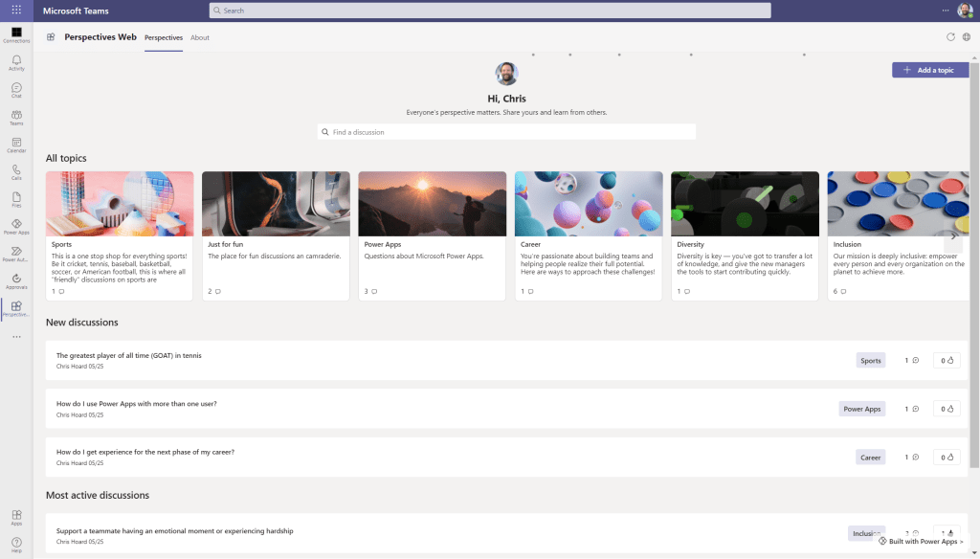Open Calls from the sidebar
The width and height of the screenshot is (980, 559).
coord(16,171)
